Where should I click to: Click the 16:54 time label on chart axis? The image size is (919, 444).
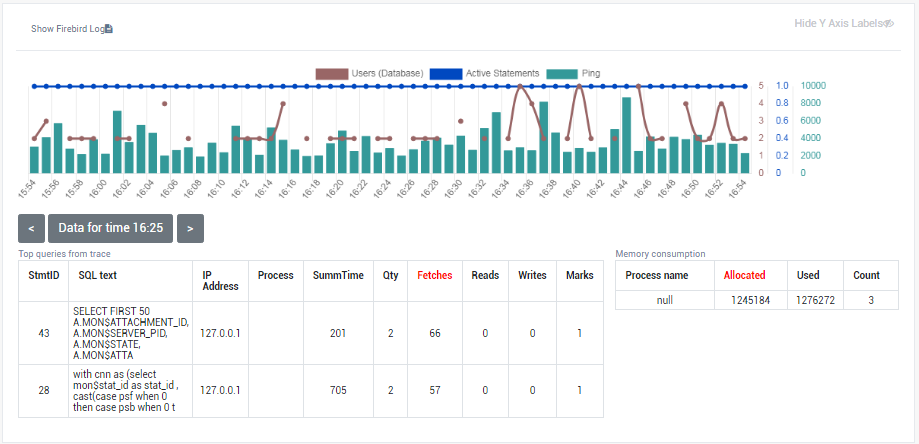737,189
